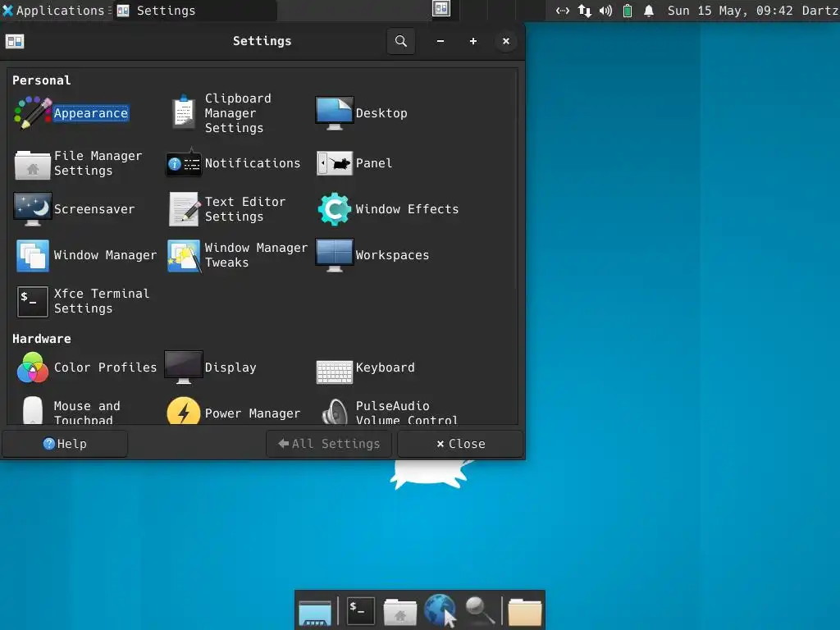Image resolution: width=840 pixels, height=630 pixels.
Task: Click the Settings window menu icon in titlebar
Action: pyautogui.click(x=15, y=41)
